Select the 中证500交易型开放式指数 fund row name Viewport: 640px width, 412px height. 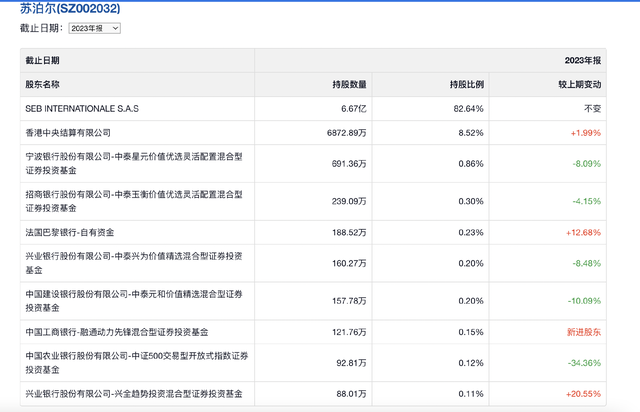click(137, 363)
